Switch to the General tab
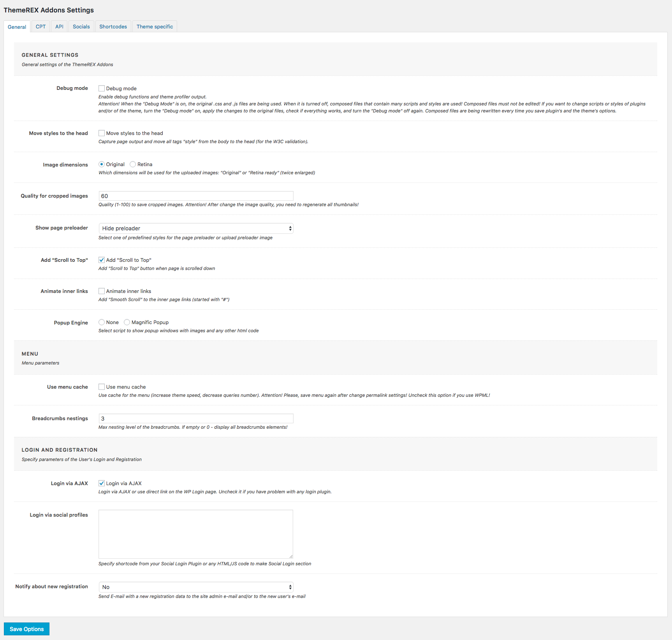The width and height of the screenshot is (672, 640). click(17, 27)
